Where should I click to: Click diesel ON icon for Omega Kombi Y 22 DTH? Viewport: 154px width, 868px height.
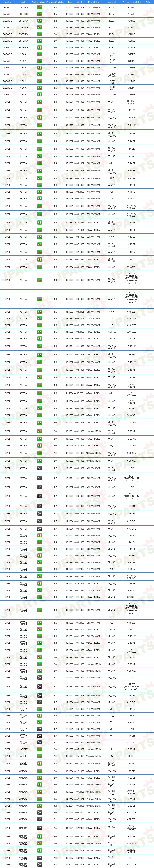tap(39, 865)
